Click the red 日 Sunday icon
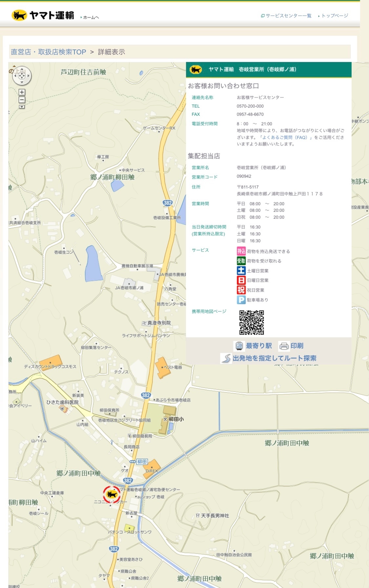Viewport: 369px width, 588px height. 241,280
